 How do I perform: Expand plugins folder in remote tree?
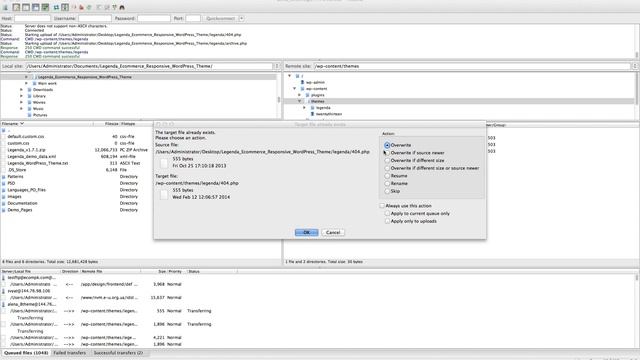tap(300, 95)
